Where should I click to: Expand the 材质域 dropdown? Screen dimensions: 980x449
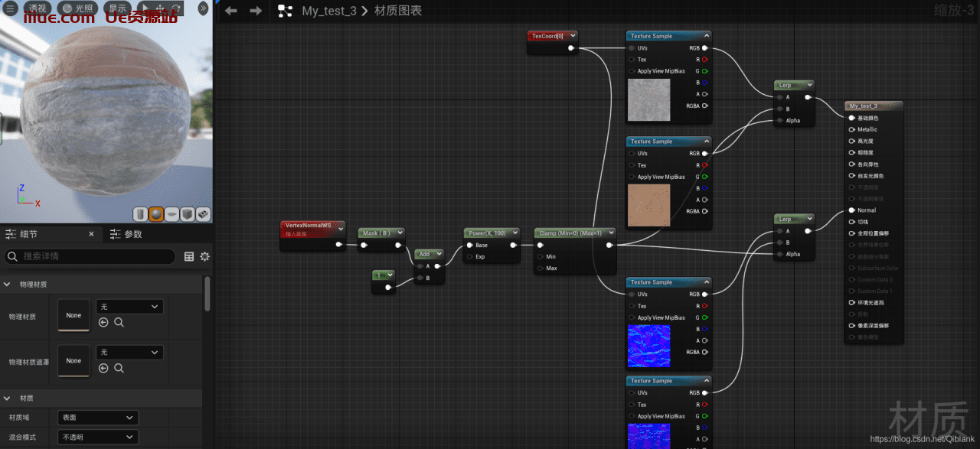(x=98, y=418)
